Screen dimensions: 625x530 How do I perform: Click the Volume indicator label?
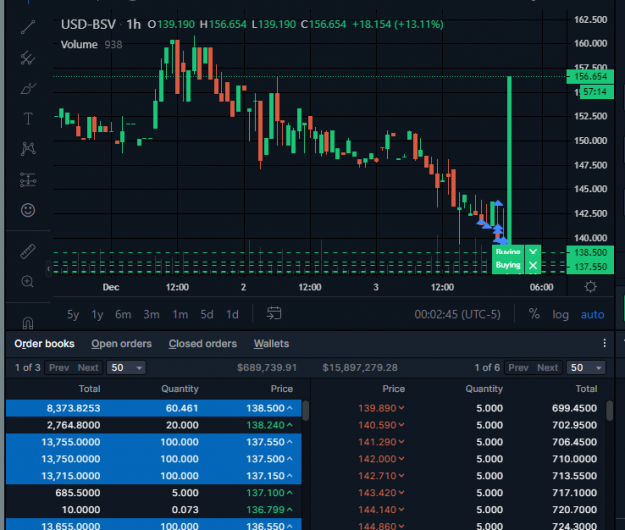click(79, 44)
